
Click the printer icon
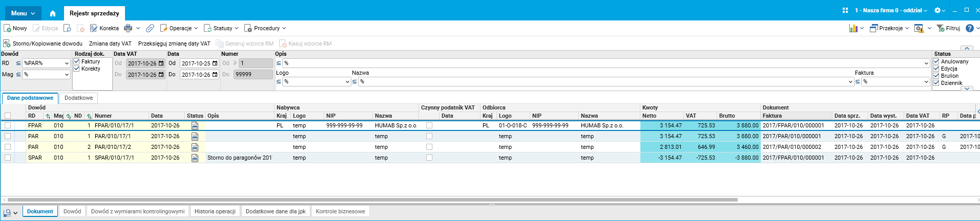click(x=128, y=28)
